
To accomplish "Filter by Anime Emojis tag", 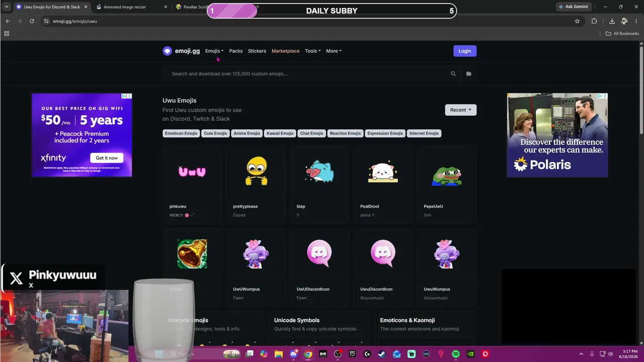I will click(247, 133).
